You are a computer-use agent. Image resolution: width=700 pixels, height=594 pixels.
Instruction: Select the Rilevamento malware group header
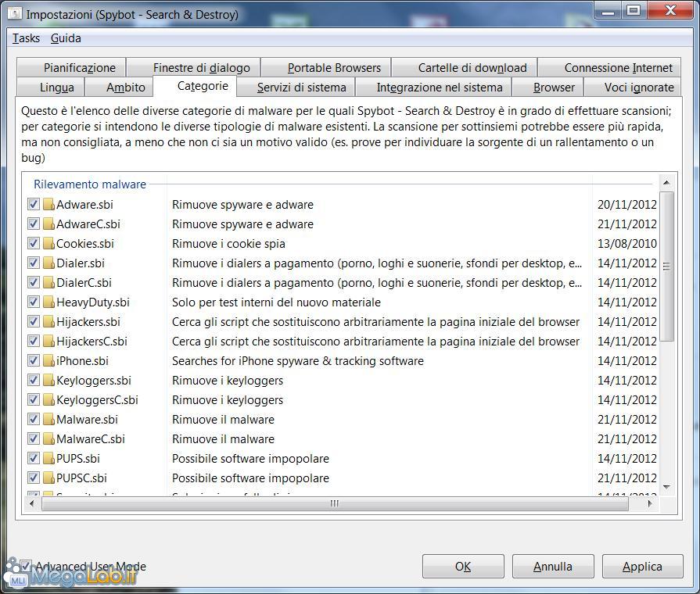(x=90, y=184)
